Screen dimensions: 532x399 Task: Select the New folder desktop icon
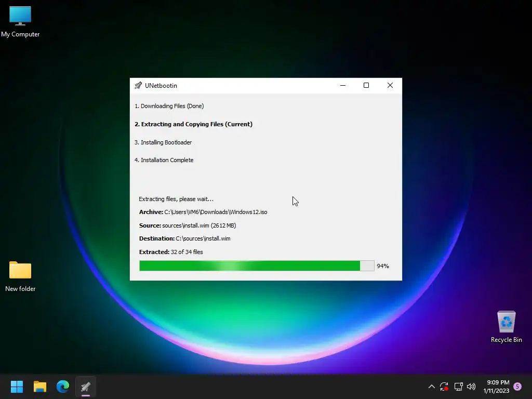20,276
